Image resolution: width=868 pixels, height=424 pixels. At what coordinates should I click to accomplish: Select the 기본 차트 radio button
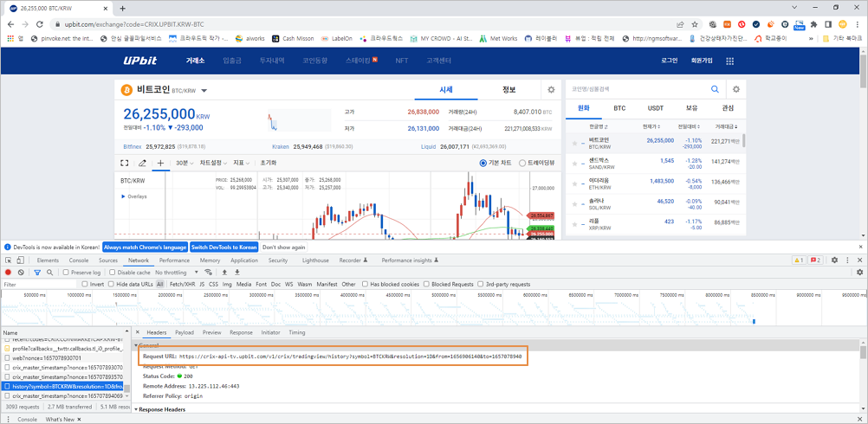[483, 163]
